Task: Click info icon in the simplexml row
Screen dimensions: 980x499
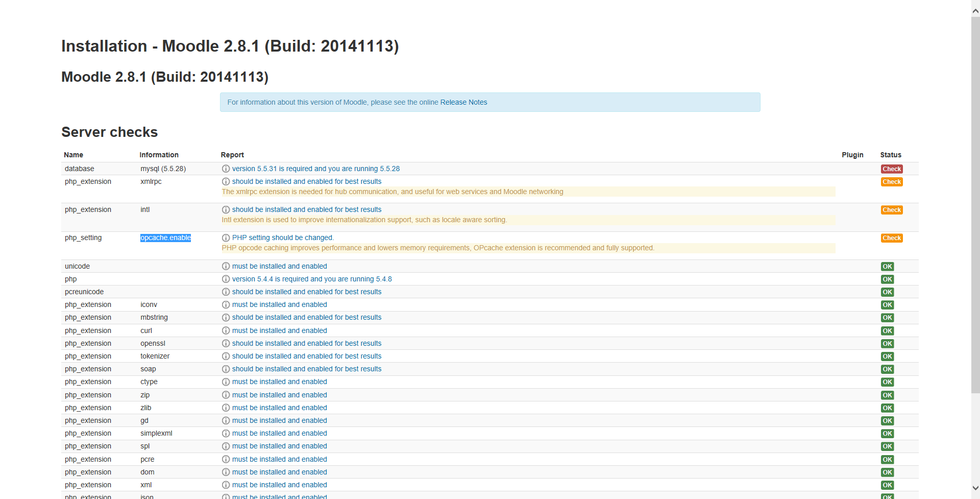Action: tap(226, 433)
